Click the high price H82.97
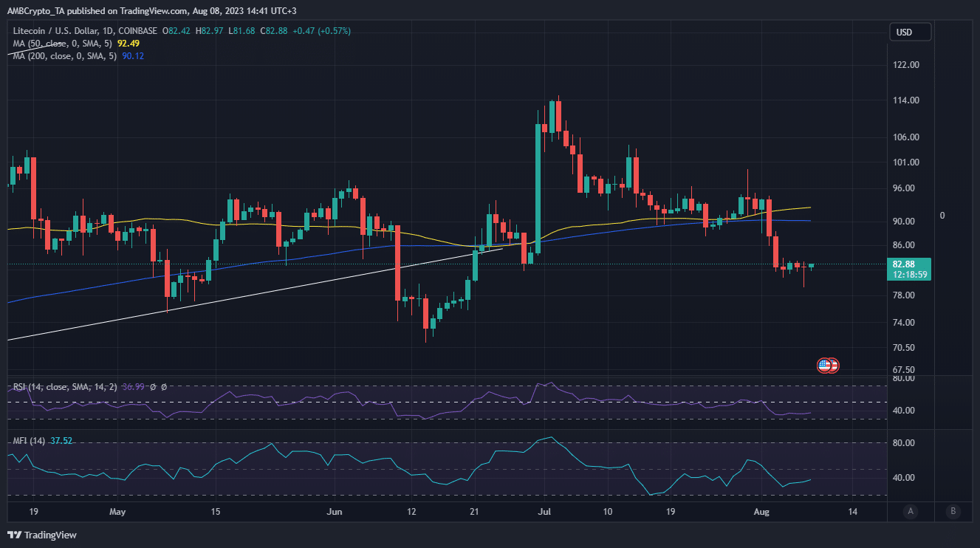Viewport: 980px width, 548px height. click(210, 31)
